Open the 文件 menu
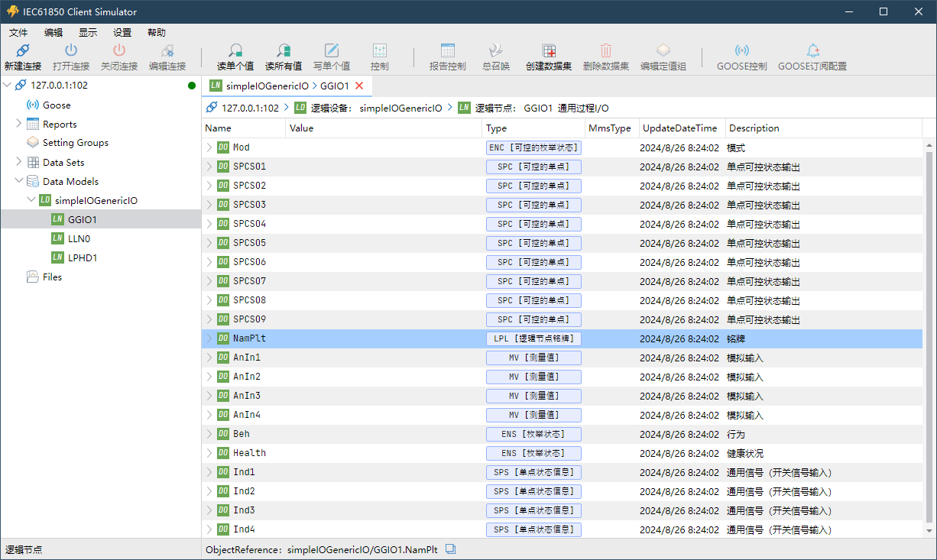 [18, 33]
